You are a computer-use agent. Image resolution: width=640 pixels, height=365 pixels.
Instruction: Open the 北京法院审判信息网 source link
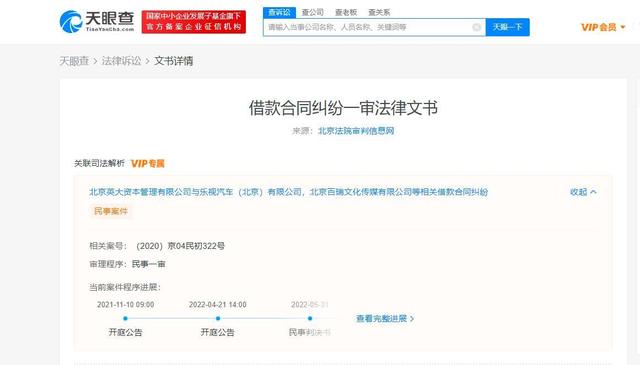pyautogui.click(x=356, y=131)
